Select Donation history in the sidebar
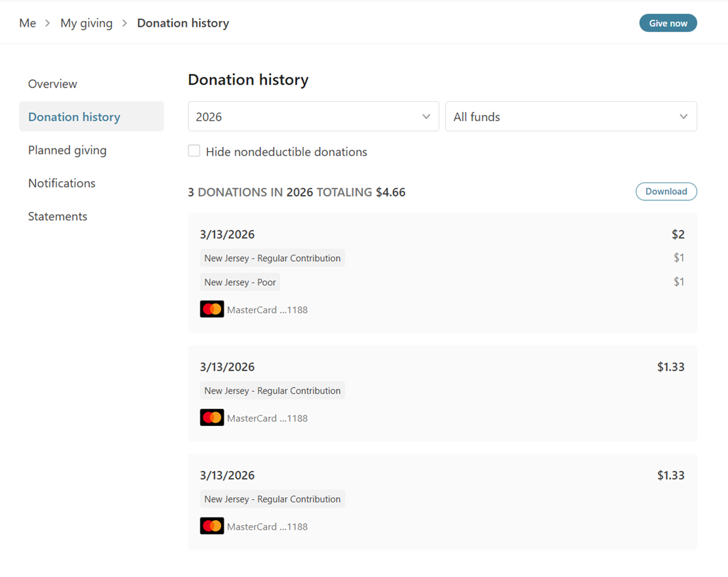 coord(74,117)
